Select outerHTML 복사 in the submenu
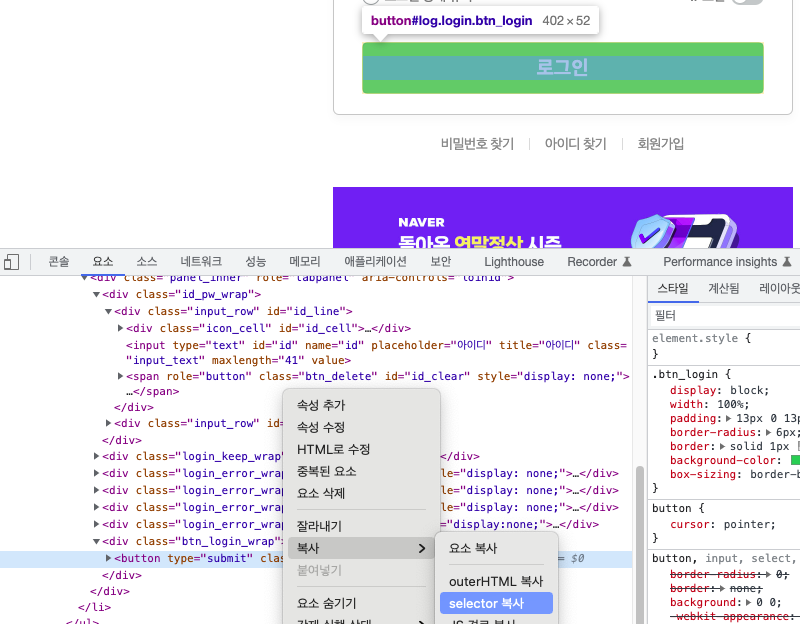 tap(496, 582)
